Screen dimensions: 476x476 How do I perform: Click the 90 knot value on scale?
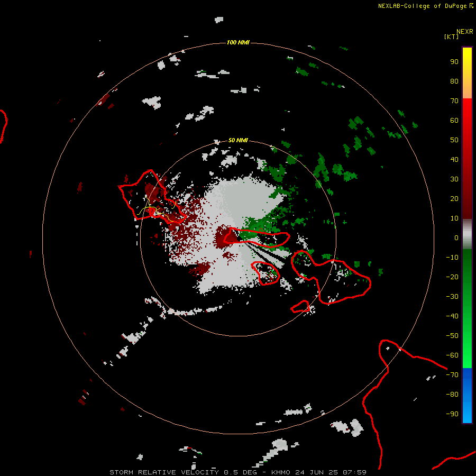coord(454,62)
